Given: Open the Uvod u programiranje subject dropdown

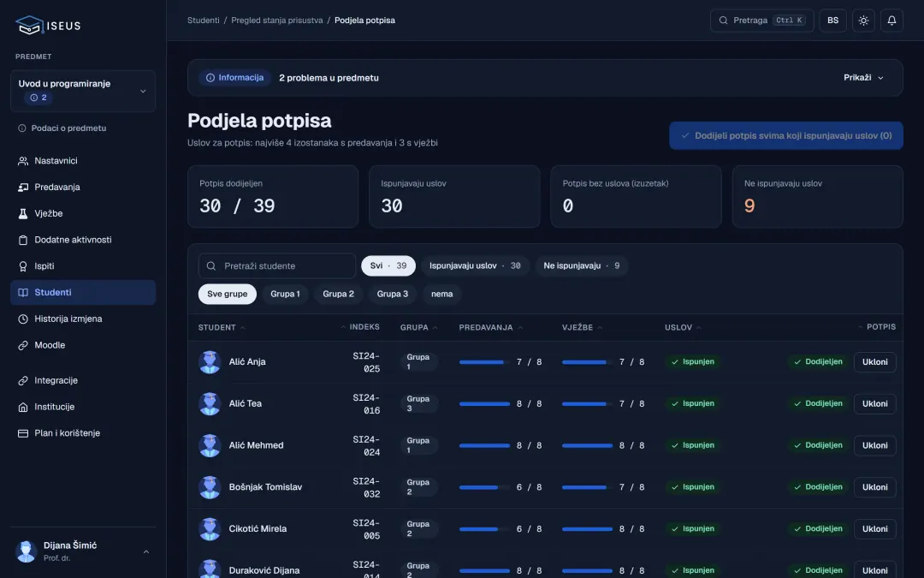Looking at the screenshot, I should click(83, 91).
